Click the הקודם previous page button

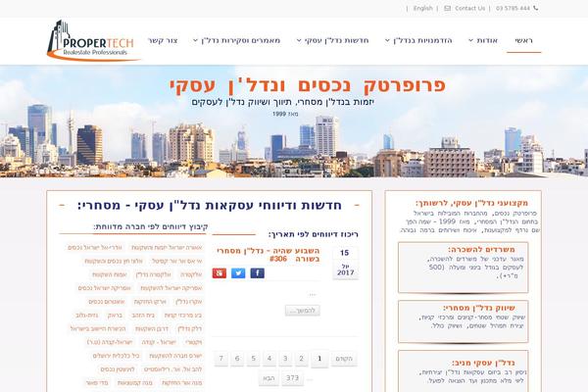pyautogui.click(x=344, y=359)
